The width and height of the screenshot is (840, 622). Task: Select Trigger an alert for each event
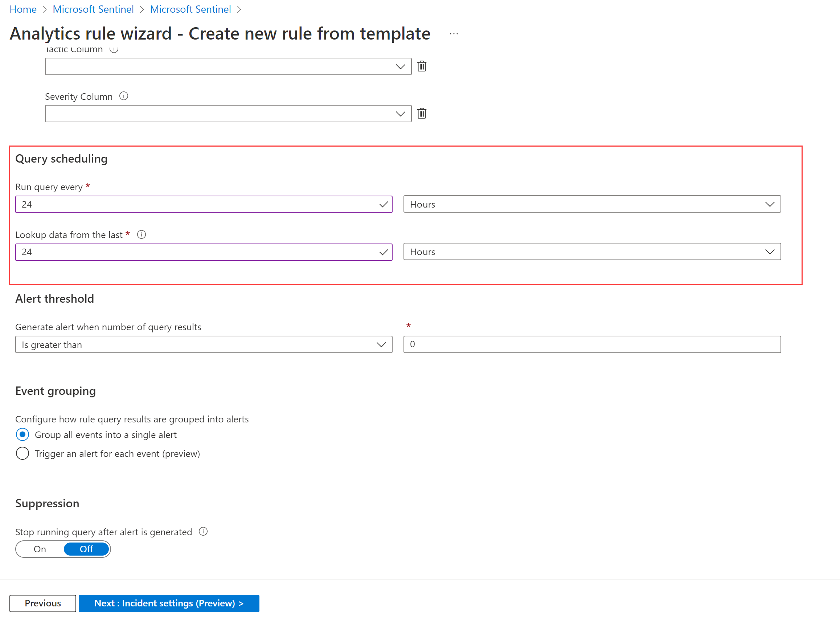point(21,453)
